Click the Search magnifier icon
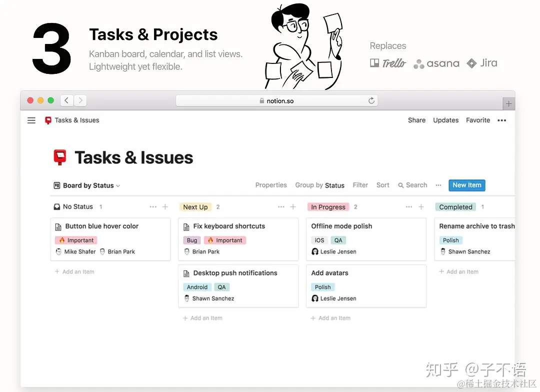The image size is (540, 392). click(400, 185)
